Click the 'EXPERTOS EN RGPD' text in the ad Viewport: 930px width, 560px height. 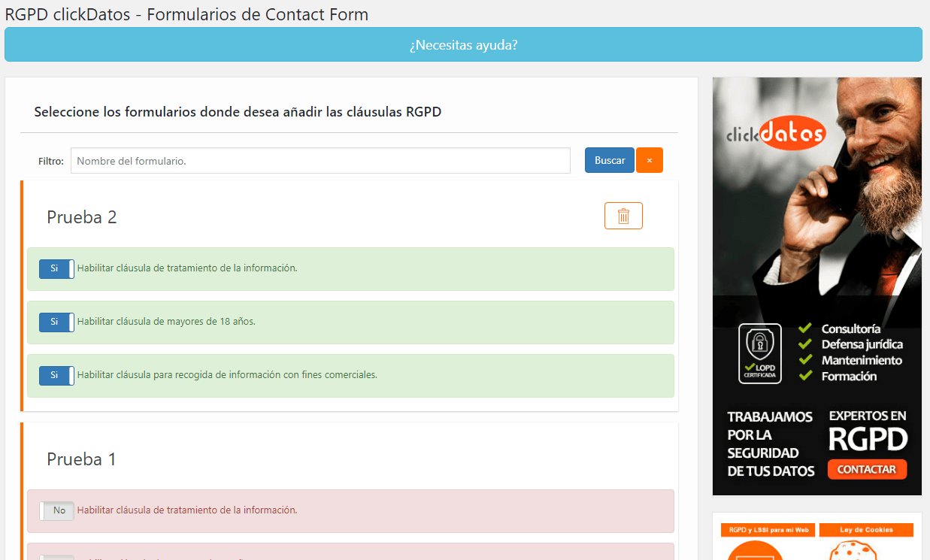(868, 431)
